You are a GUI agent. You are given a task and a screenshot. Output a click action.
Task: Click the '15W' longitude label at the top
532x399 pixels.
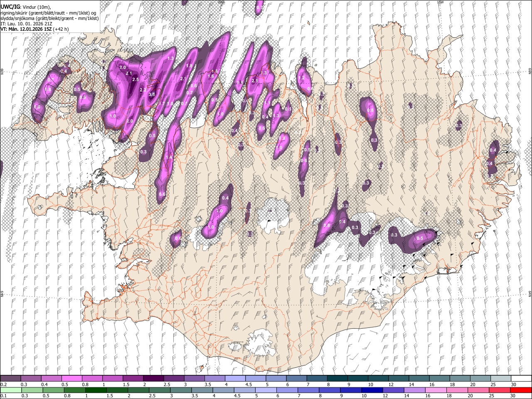(440, 2)
